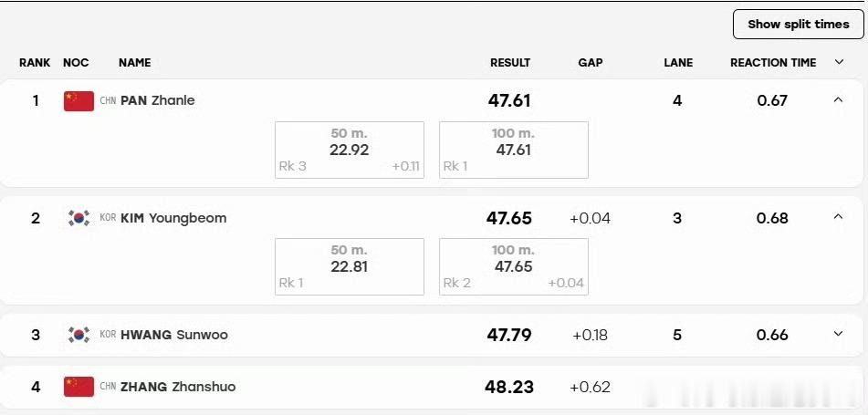This screenshot has height=415, width=868.
Task: Select PAN Zhanle's 50 m. split box
Action: [x=350, y=150]
